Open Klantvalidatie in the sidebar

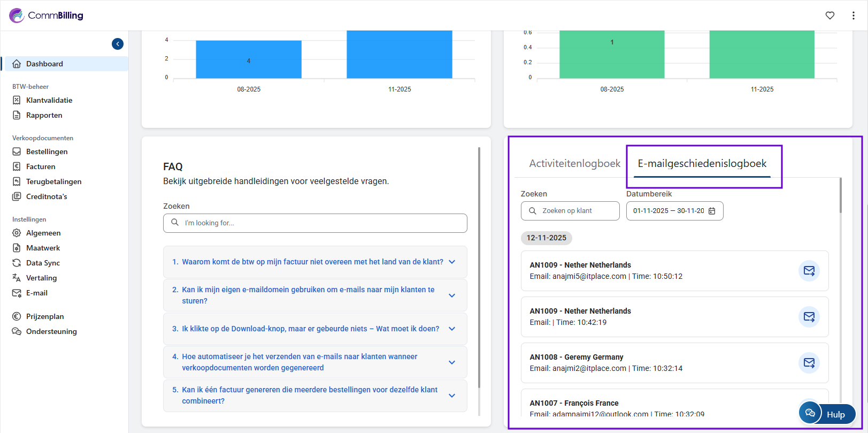point(49,100)
